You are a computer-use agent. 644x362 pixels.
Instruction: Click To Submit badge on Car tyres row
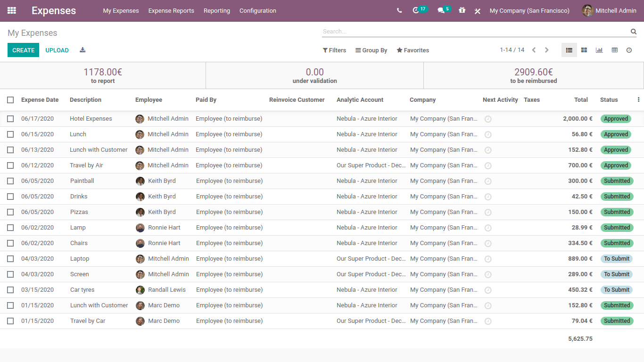pos(617,290)
